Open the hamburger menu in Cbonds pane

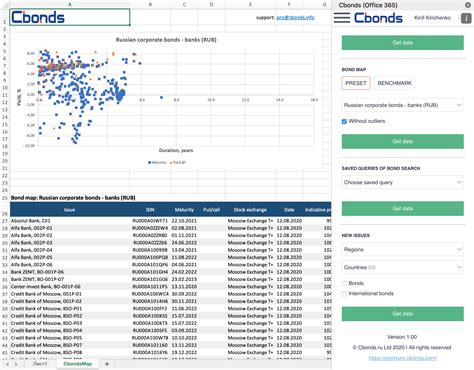click(x=342, y=18)
